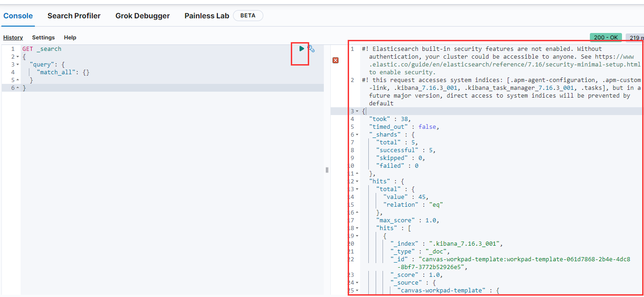Viewport: 644px width, 297px height.
Task: Collapse the "_shards" object in response
Action: tap(357, 134)
